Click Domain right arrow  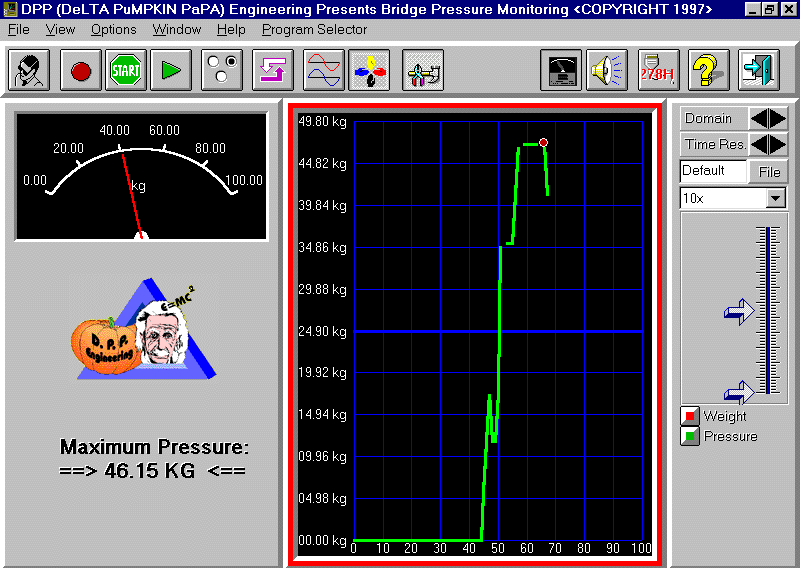(778, 118)
